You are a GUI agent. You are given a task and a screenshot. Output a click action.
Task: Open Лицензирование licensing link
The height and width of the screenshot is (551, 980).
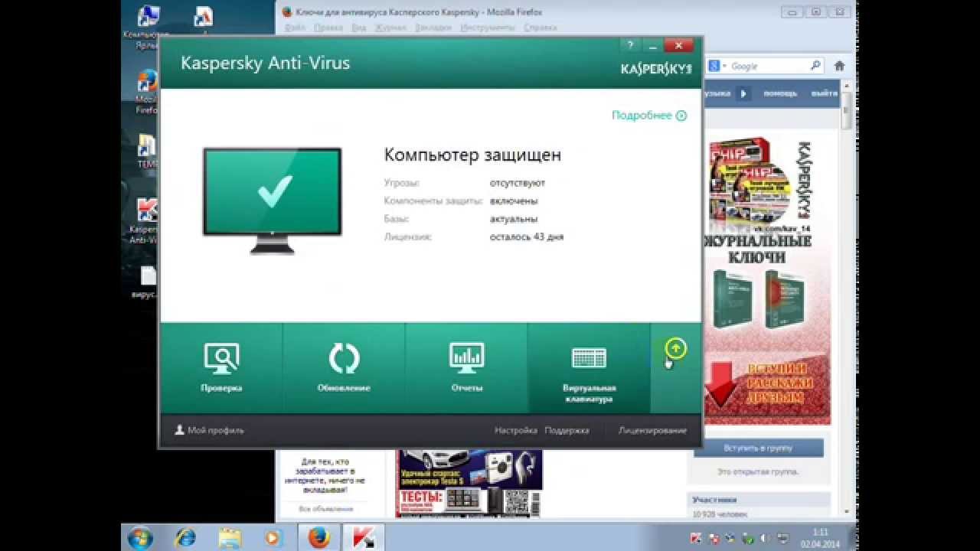pyautogui.click(x=652, y=430)
